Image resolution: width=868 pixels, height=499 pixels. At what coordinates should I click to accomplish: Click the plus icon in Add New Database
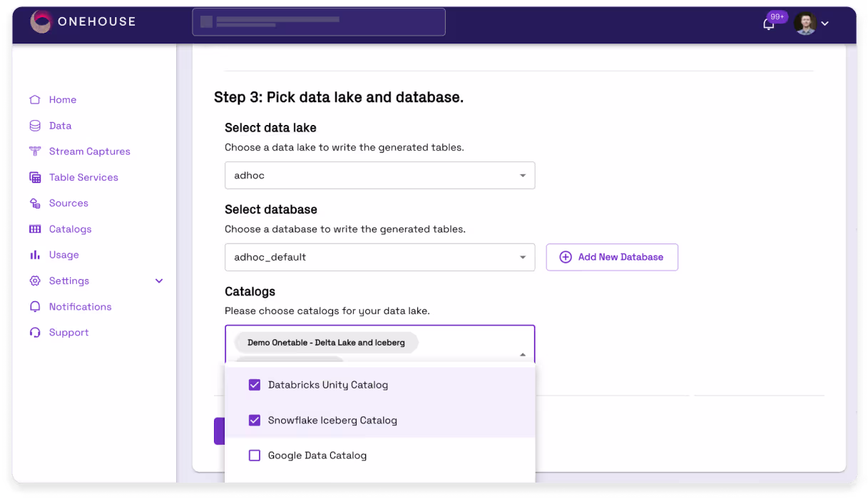(566, 257)
